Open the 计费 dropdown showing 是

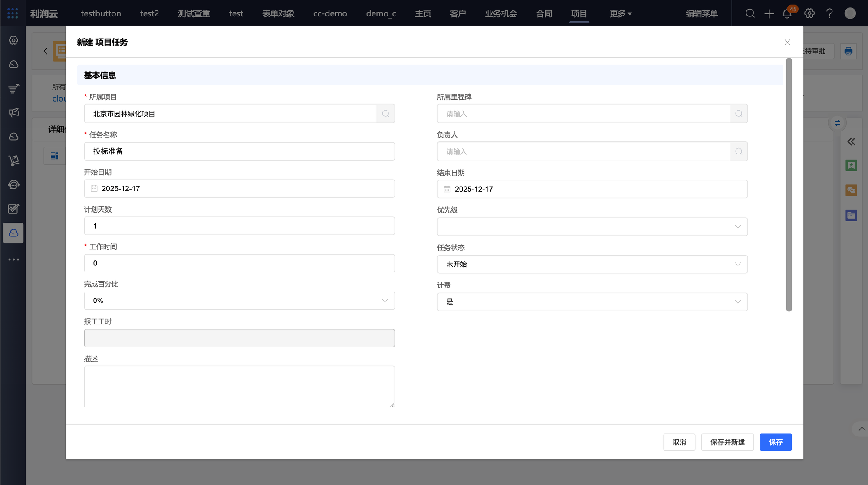point(592,302)
